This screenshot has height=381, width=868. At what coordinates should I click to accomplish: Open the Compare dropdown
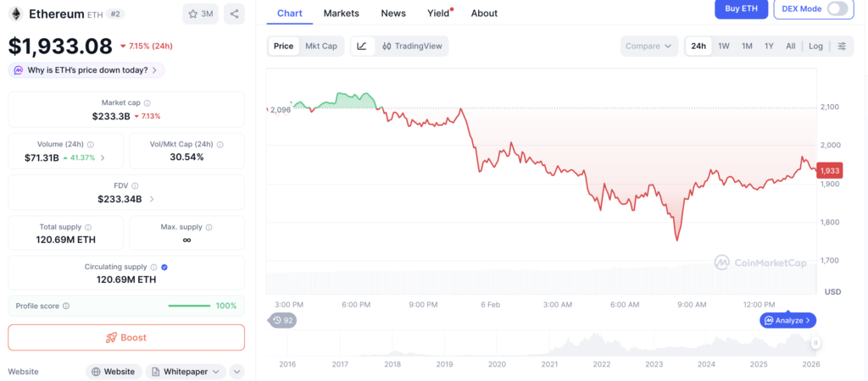click(648, 47)
